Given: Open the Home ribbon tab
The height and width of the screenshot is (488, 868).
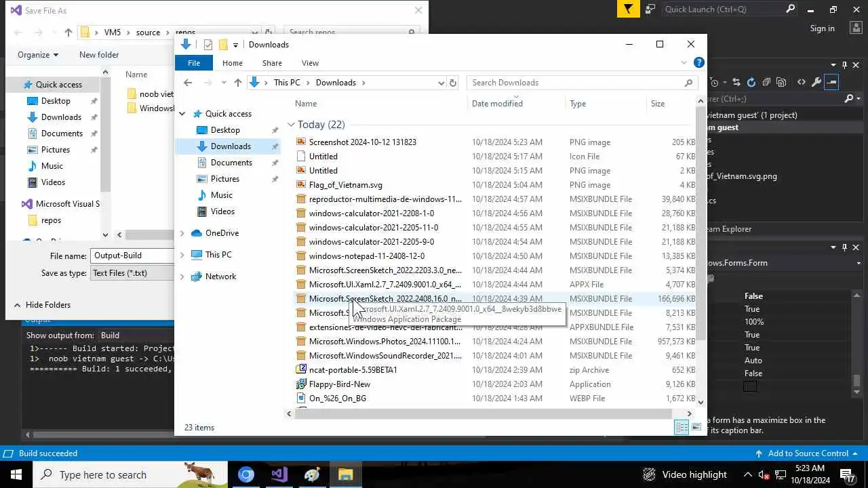Looking at the screenshot, I should [233, 63].
